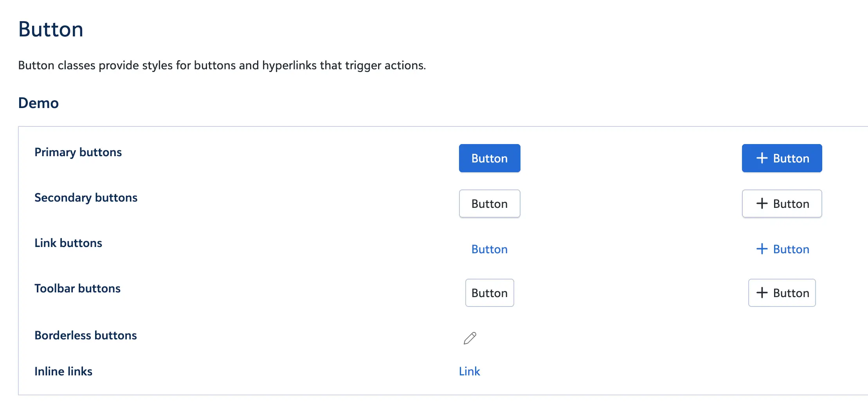
Task: Click the 'Primary buttons' row label
Action: point(78,152)
